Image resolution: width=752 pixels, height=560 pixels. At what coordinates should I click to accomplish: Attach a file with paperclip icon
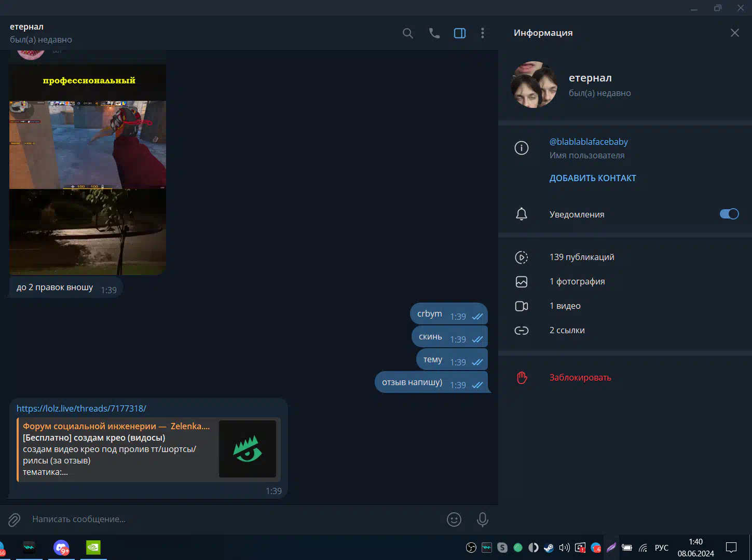[x=14, y=520]
